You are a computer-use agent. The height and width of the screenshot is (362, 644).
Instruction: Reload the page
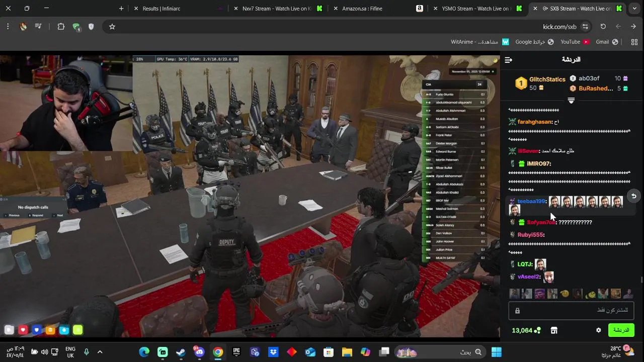point(603,27)
